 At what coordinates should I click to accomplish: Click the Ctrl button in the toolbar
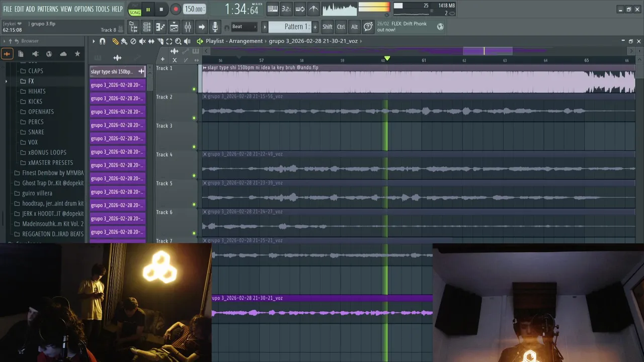[341, 27]
